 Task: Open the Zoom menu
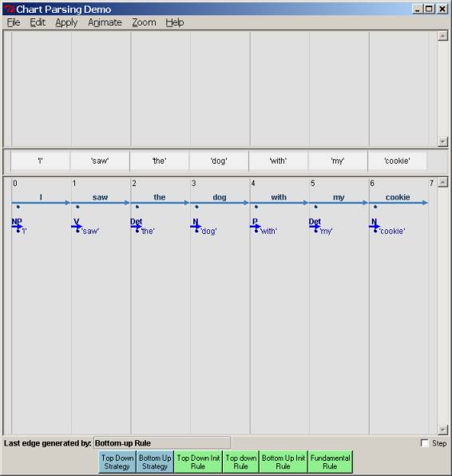(x=144, y=22)
